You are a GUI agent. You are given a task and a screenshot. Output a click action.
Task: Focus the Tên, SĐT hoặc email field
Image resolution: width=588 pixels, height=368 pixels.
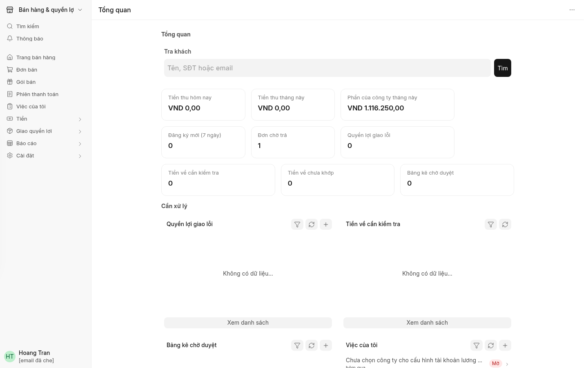[327, 68]
